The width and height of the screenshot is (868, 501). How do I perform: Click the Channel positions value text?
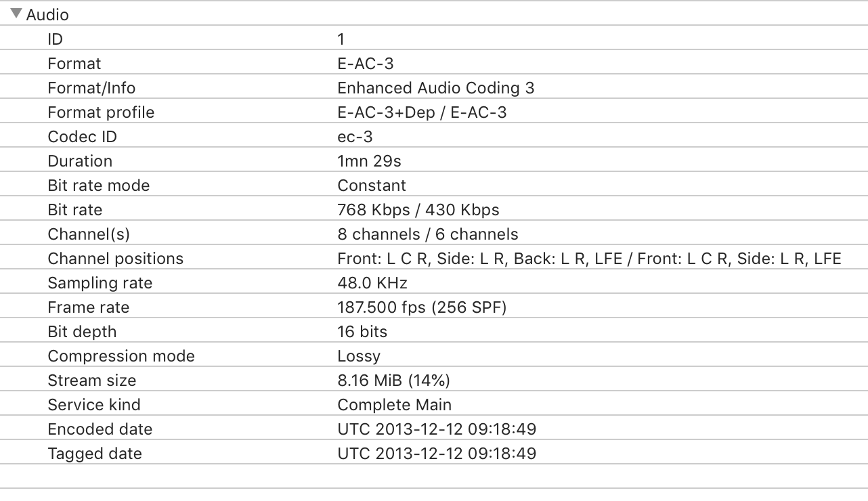point(589,259)
